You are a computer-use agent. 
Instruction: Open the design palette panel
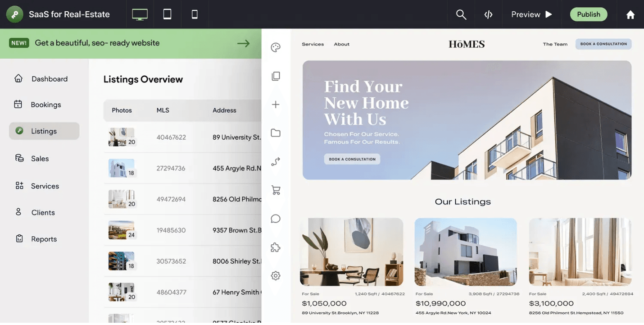pyautogui.click(x=275, y=47)
